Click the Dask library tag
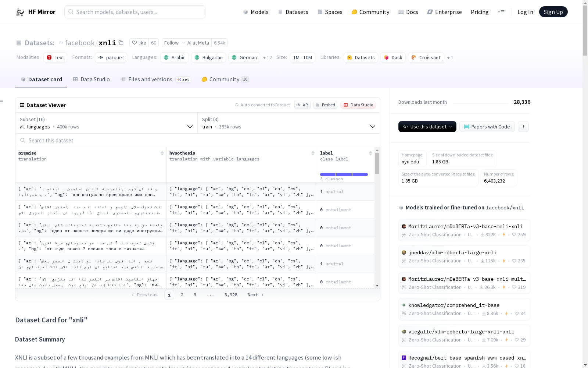588x368 pixels. click(x=393, y=57)
